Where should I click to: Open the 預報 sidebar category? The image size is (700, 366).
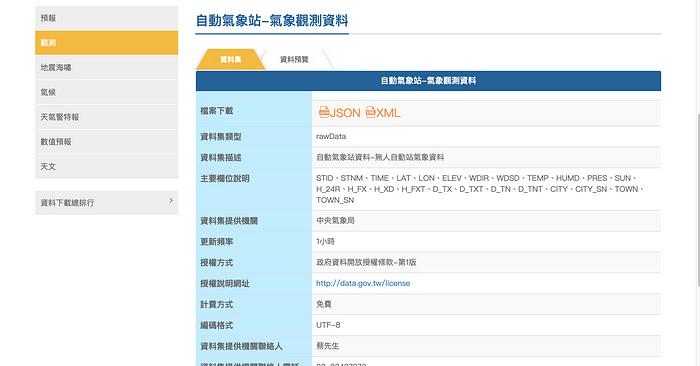(x=106, y=18)
